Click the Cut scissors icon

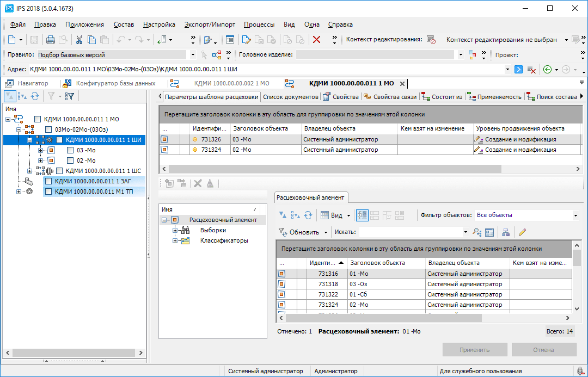[x=79, y=40]
